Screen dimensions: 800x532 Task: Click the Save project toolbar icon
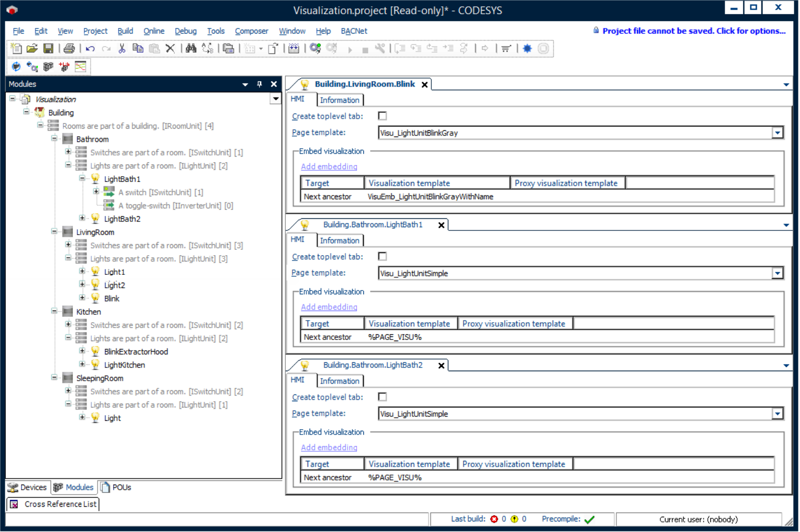(48, 49)
